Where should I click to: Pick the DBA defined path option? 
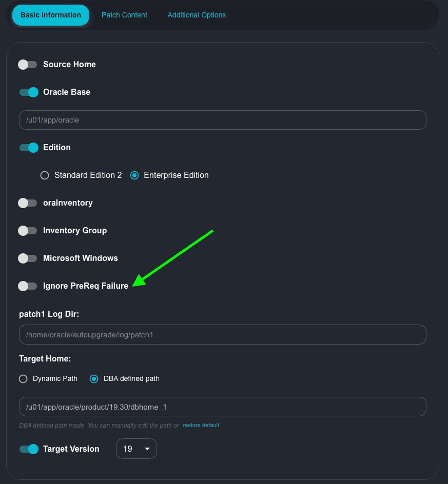[94, 379]
